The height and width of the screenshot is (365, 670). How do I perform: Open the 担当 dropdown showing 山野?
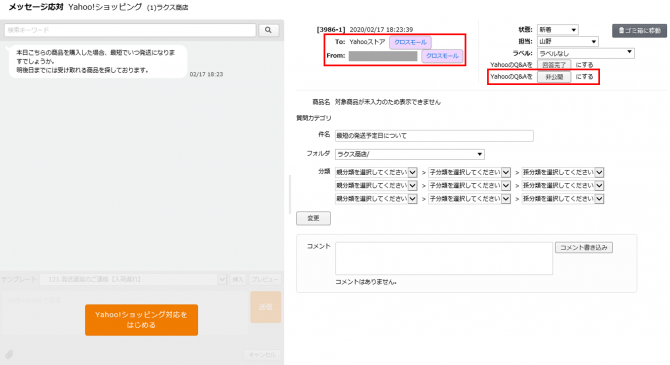(x=567, y=41)
